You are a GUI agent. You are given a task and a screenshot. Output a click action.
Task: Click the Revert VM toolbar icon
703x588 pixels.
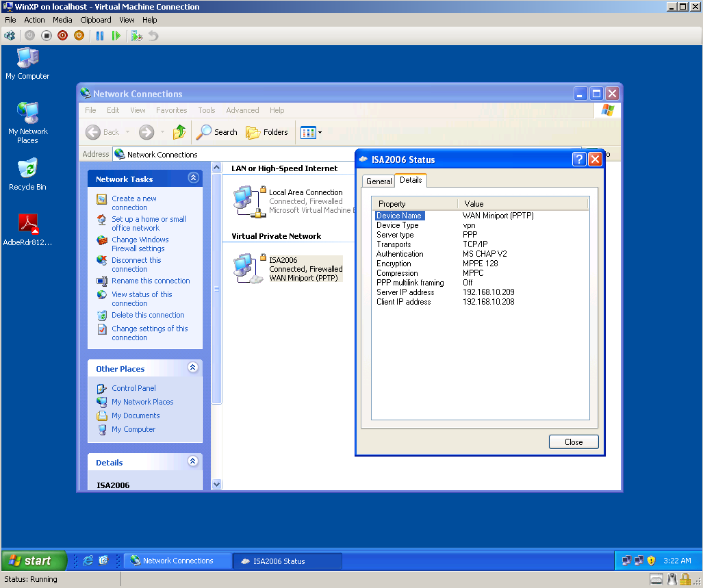153,36
